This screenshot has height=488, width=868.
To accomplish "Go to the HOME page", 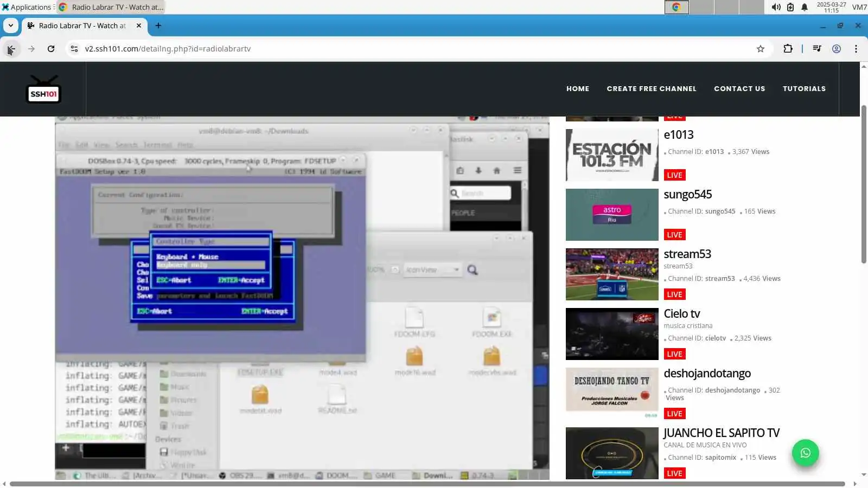I will [x=578, y=89].
